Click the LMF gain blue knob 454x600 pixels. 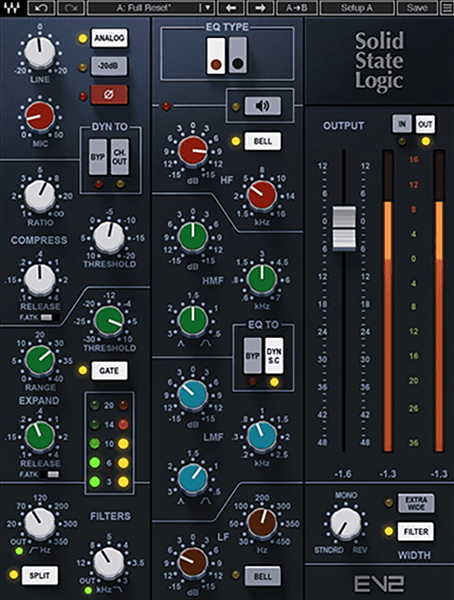193,395
